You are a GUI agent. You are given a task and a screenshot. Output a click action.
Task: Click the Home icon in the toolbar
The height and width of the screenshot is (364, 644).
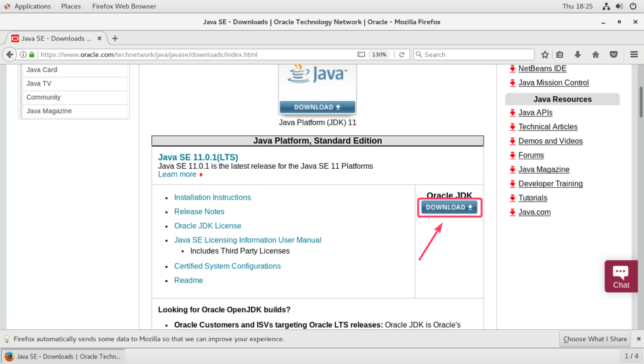click(595, 55)
